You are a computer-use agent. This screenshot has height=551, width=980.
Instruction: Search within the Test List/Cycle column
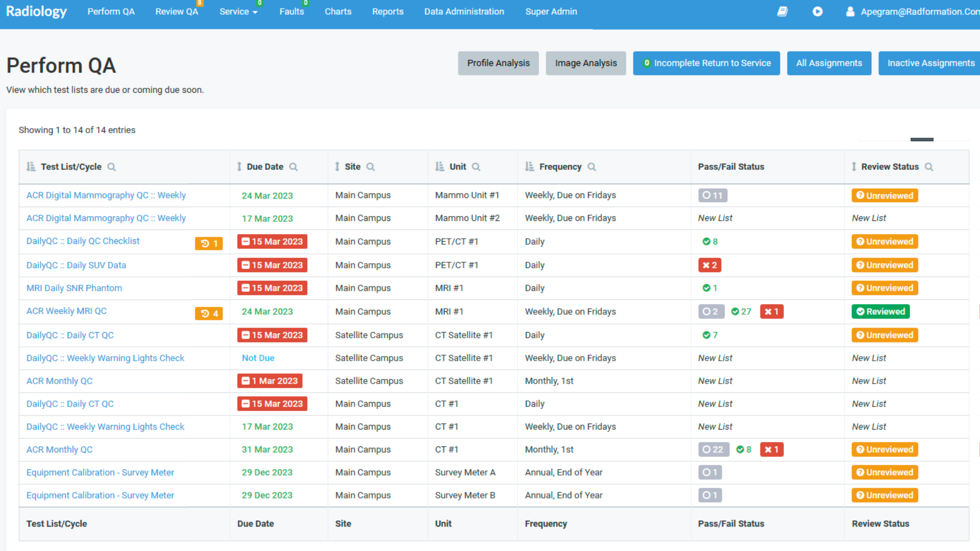(x=112, y=167)
